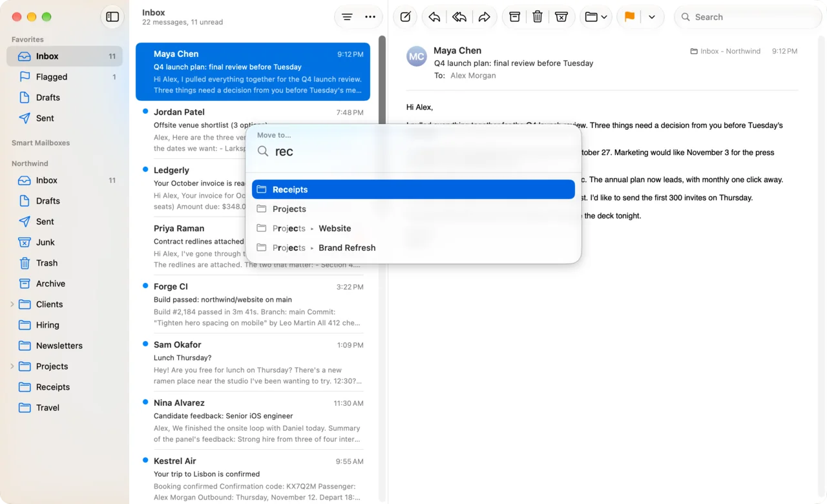Compose a new message
827x504 pixels.
click(x=405, y=17)
